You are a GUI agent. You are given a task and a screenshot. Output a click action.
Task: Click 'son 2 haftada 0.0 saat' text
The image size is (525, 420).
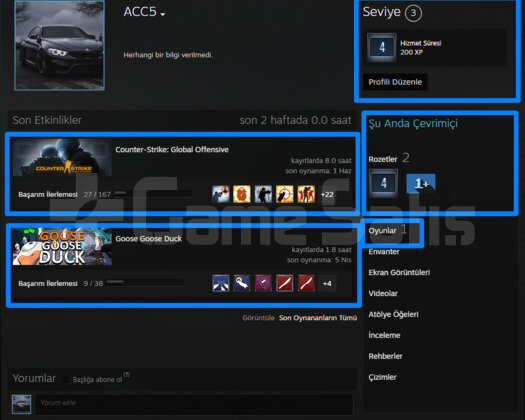295,120
